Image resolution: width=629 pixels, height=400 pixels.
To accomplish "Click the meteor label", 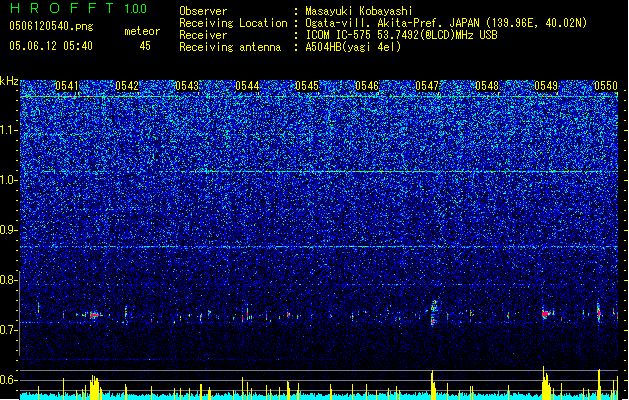I will 142,31.
